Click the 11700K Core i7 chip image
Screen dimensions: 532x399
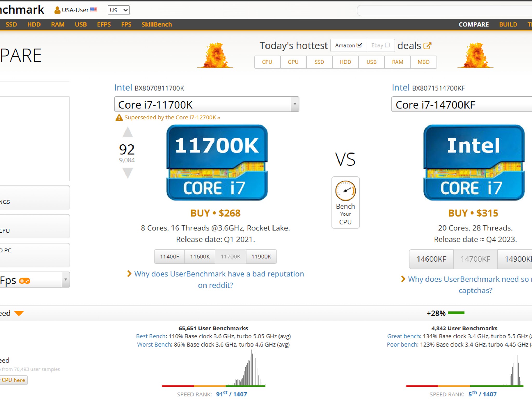pos(217,163)
